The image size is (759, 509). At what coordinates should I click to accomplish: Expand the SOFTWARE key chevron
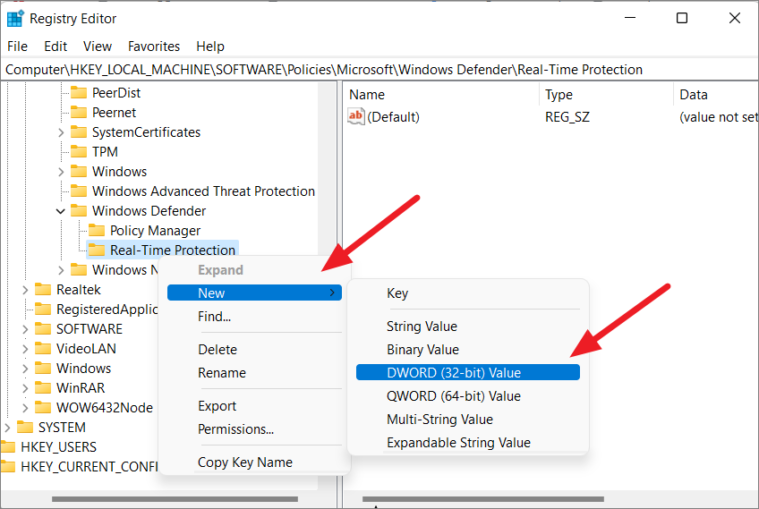[x=25, y=329]
